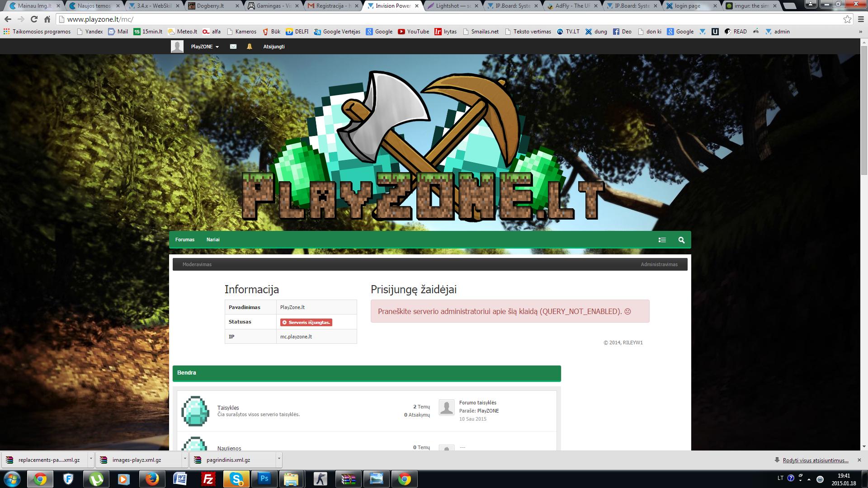Open the DELFI bookmark
868x488 pixels.
coord(297,32)
